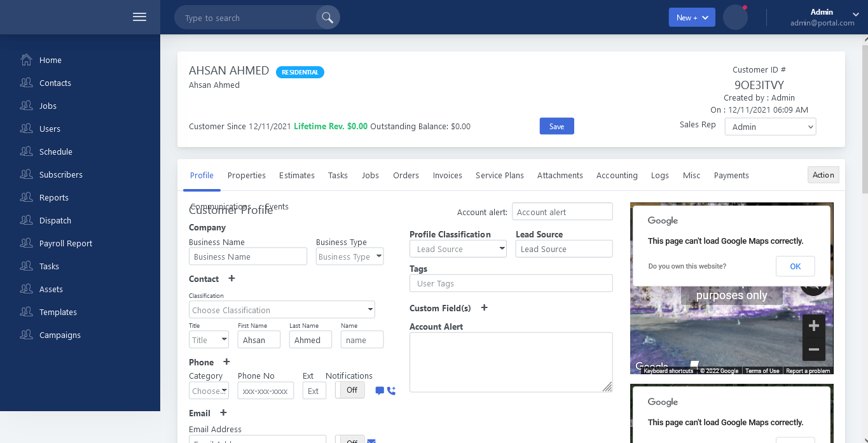
Task: Toggle phone Notifications Off switch
Action: tap(350, 390)
